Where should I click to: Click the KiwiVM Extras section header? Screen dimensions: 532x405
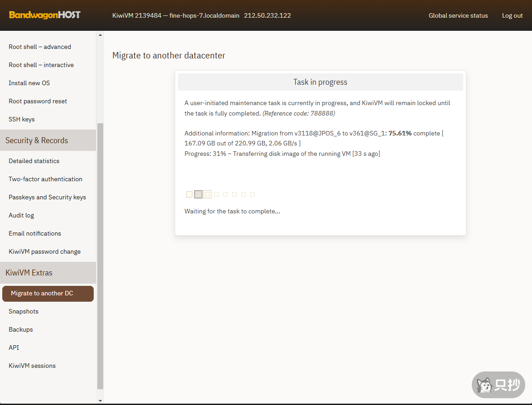pyautogui.click(x=48, y=273)
